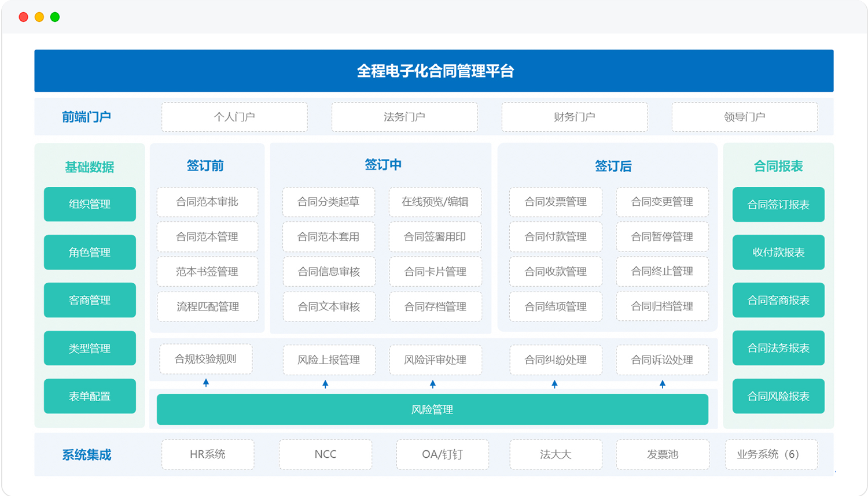
Task: Select 合同终止管理 item
Action: 662,272
